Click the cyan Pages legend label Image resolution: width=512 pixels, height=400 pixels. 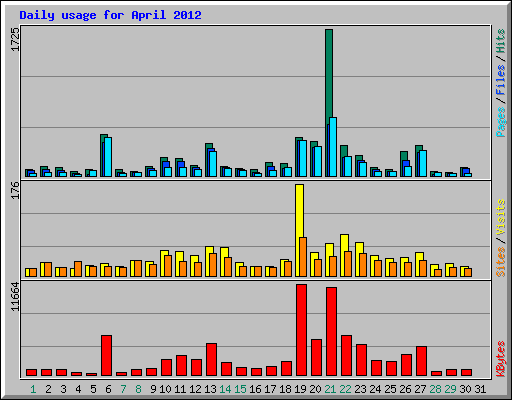tap(500, 122)
